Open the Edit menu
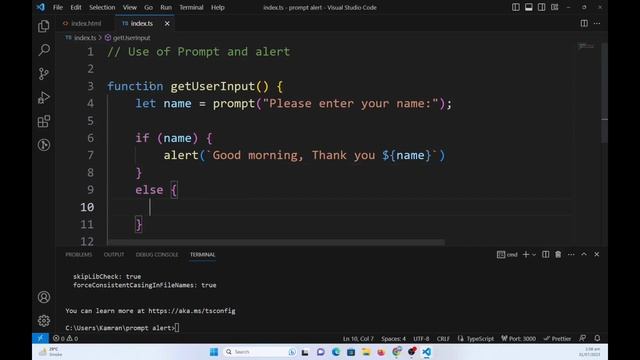Image resolution: width=640 pixels, height=360 pixels. (76, 7)
